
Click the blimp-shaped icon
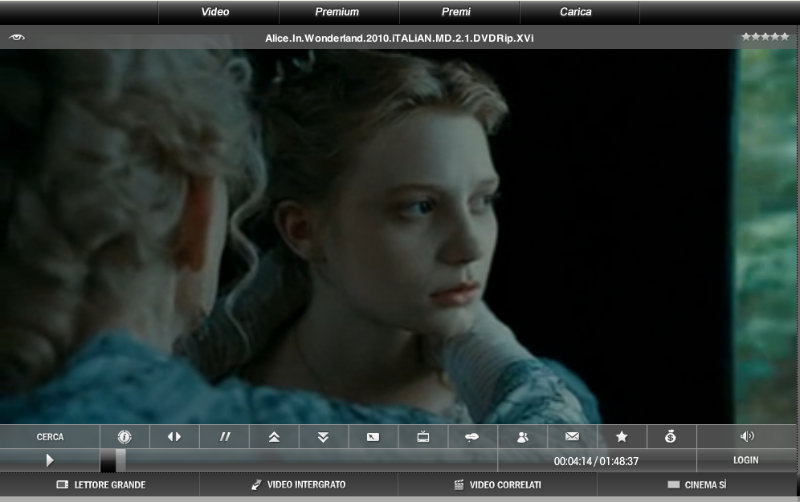coord(472,437)
